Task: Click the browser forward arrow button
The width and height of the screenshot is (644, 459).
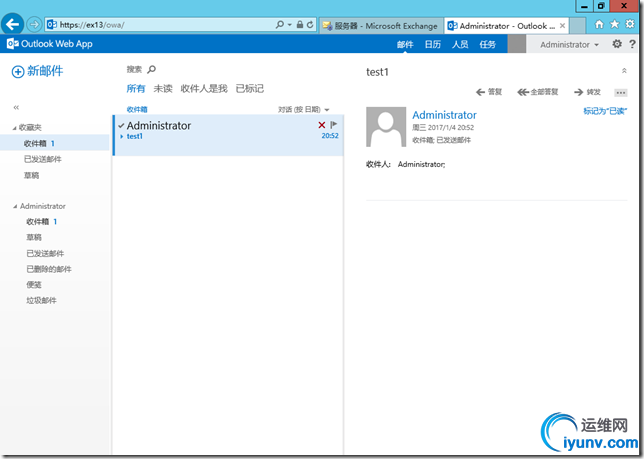Action: pyautogui.click(x=34, y=25)
